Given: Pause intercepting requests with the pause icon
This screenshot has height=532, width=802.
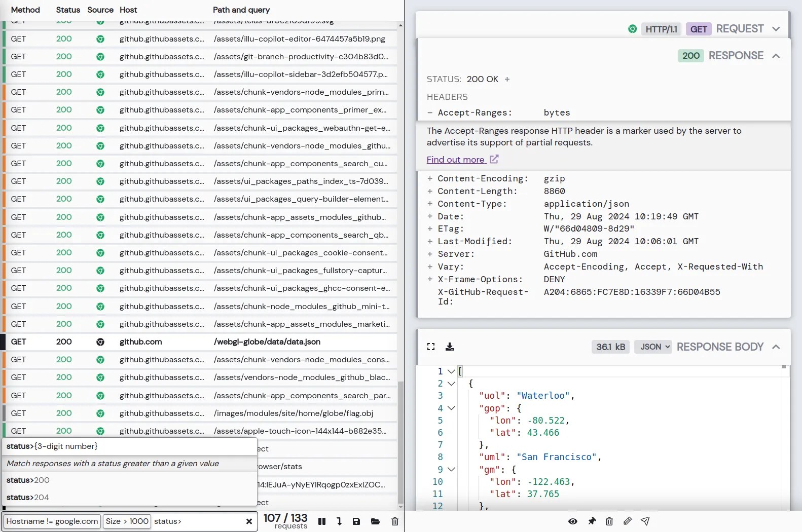Looking at the screenshot, I should click(x=321, y=521).
